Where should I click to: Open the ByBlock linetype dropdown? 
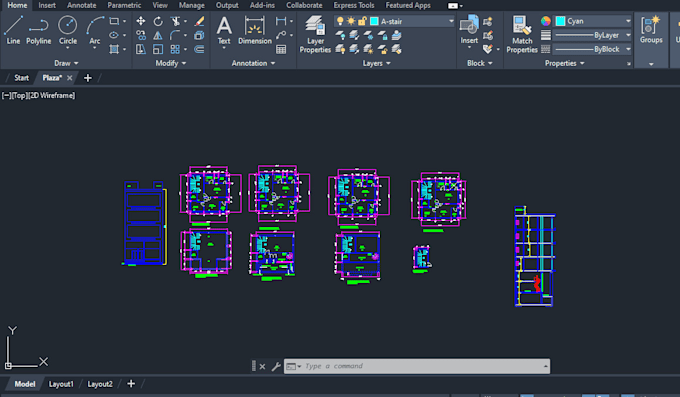click(x=628, y=49)
